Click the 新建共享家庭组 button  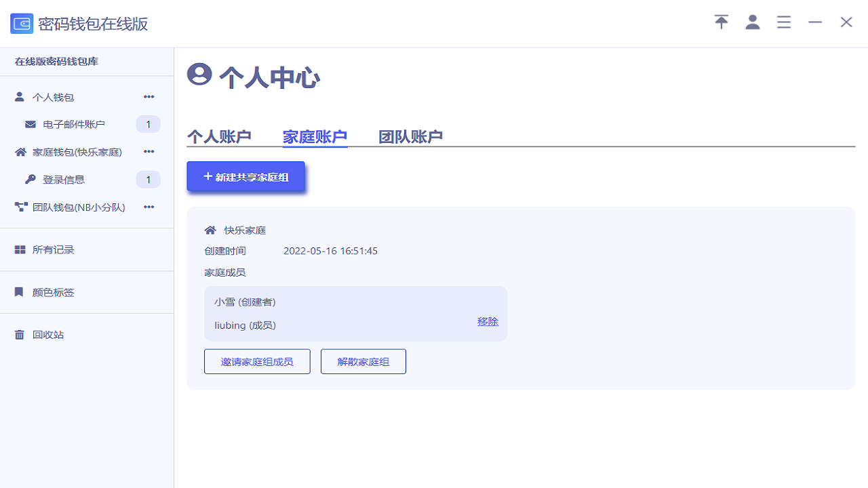pos(245,176)
